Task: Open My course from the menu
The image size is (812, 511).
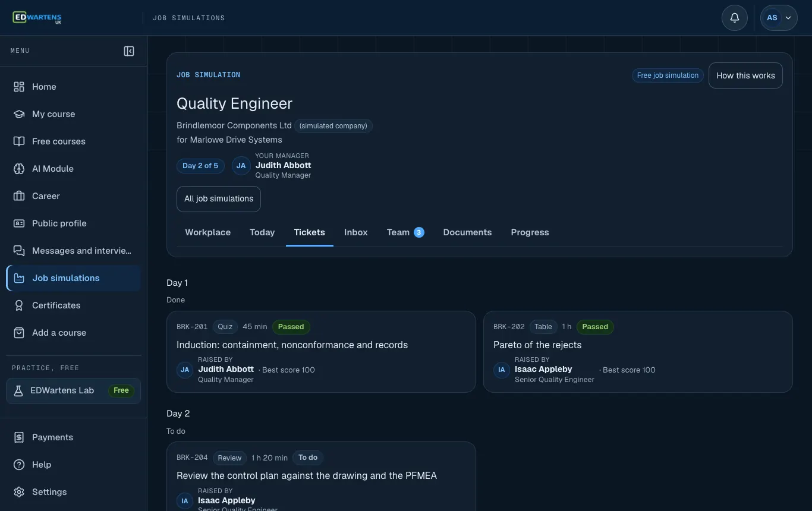Action: [x=73, y=114]
